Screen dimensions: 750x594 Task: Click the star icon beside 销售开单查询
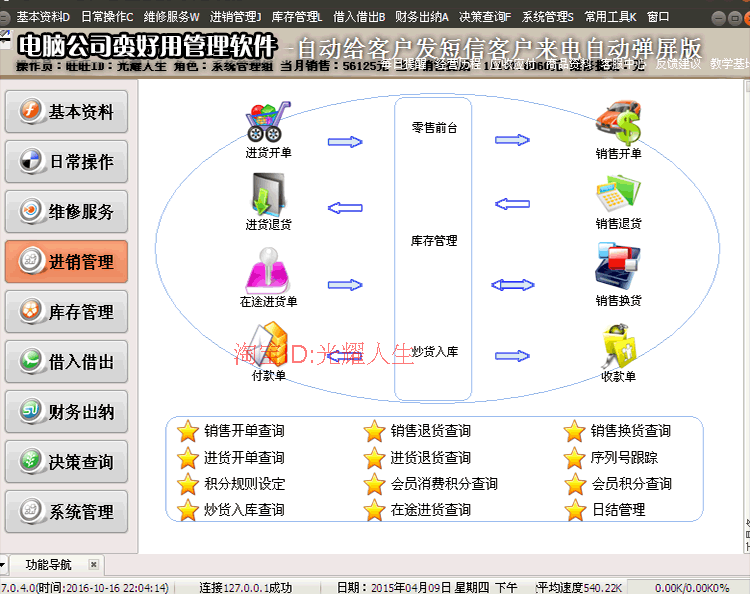[x=188, y=431]
